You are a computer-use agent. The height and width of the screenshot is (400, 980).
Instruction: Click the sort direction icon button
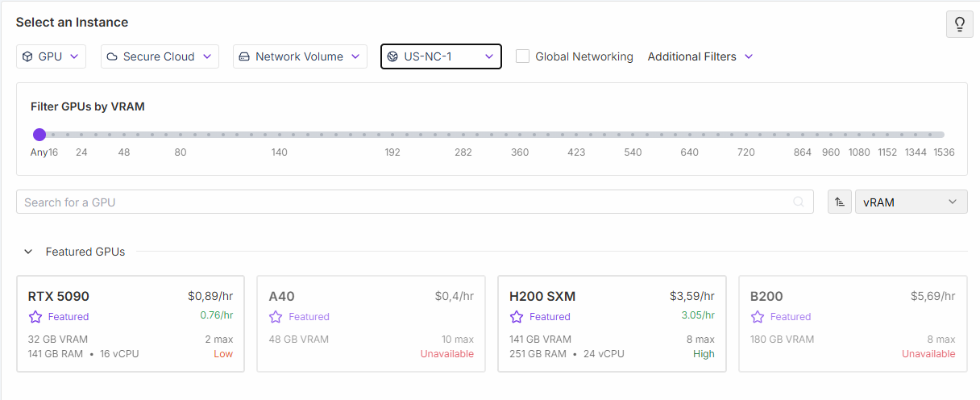tap(840, 202)
